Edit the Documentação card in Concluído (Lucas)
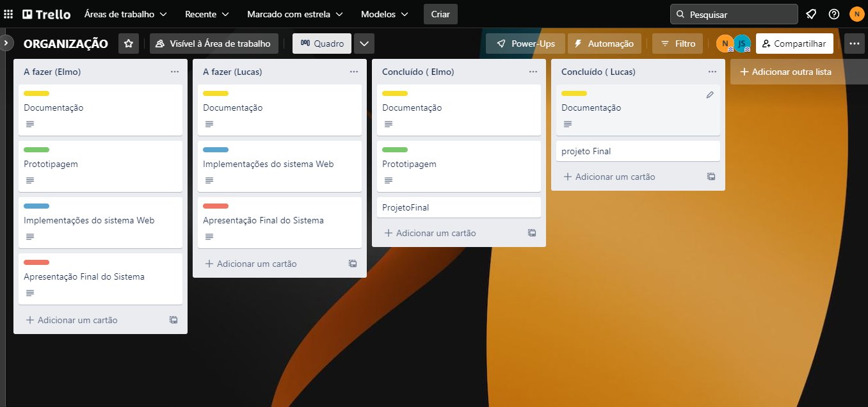Screen dimensions: 868x407 [x=710, y=94]
